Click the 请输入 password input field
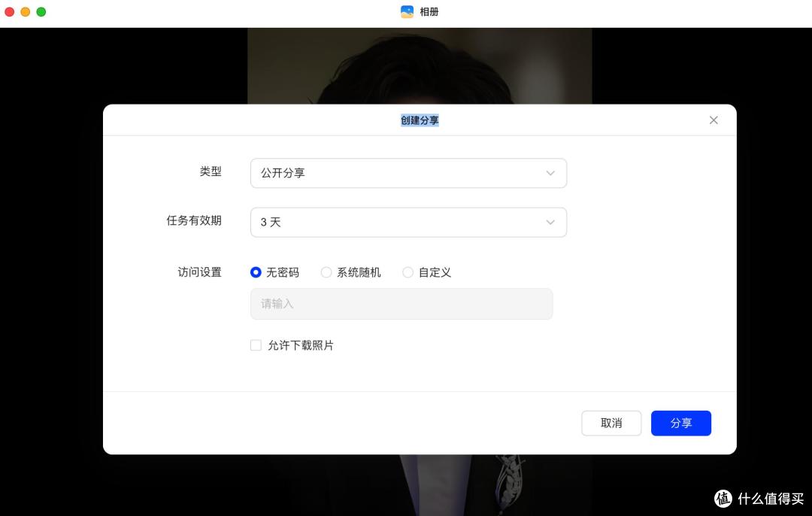Viewport: 812px width, 516px height. pos(401,304)
